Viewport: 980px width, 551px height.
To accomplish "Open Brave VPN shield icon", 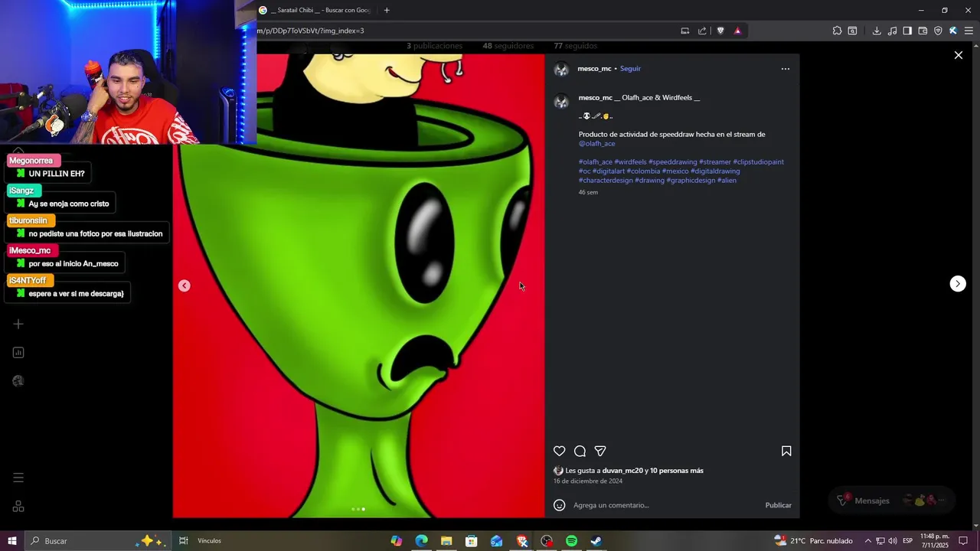I will click(938, 31).
